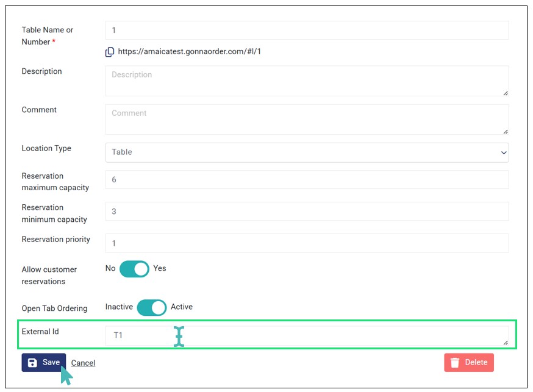Click the floppy disk icon on Save
Screen dimensions: 533x392
point(32,363)
